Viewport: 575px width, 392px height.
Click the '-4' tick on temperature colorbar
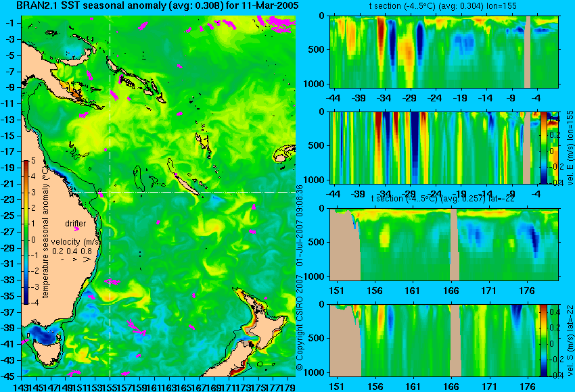pyautogui.click(x=32, y=303)
